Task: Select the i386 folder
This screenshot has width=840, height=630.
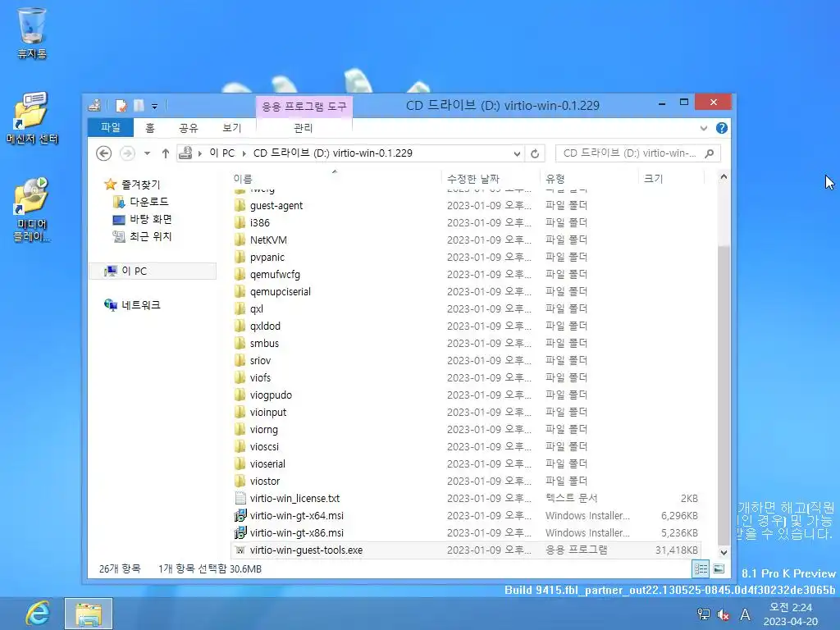Action: (x=260, y=223)
